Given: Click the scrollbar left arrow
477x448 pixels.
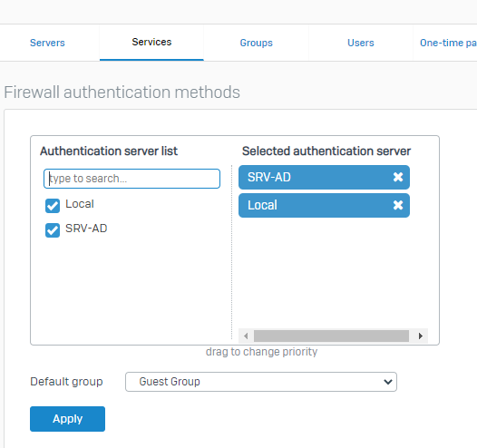Looking at the screenshot, I should tap(246, 336).
